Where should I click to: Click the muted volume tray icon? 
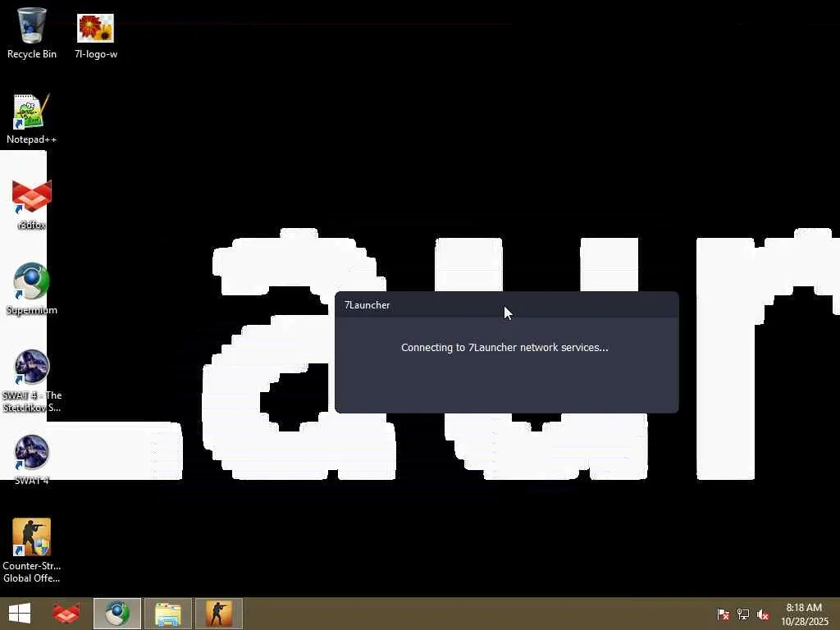763,614
